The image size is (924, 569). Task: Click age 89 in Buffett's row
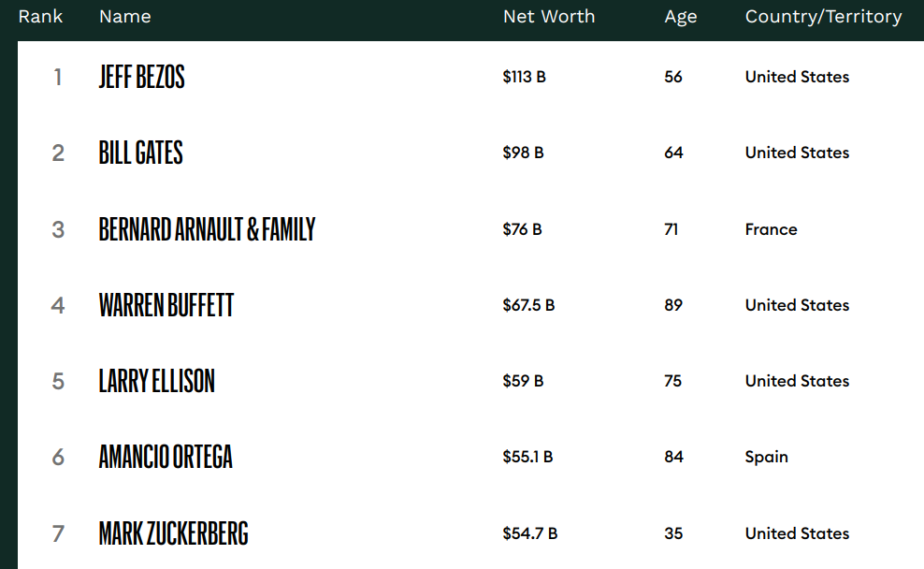click(673, 305)
